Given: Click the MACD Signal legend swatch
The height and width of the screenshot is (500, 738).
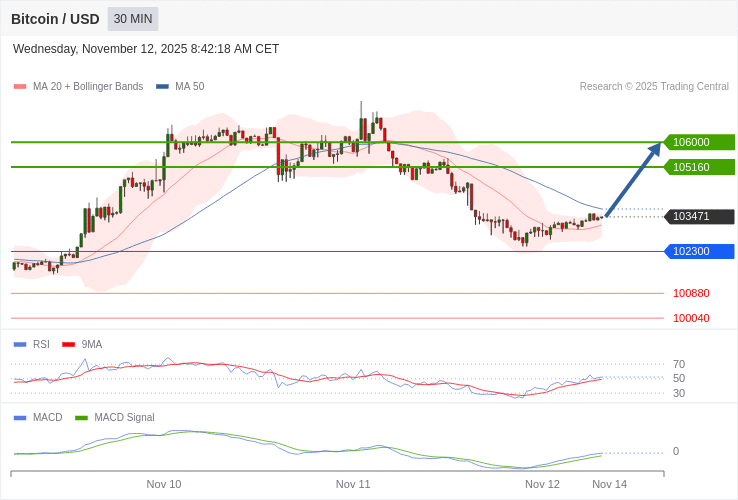Looking at the screenshot, I should (81, 418).
